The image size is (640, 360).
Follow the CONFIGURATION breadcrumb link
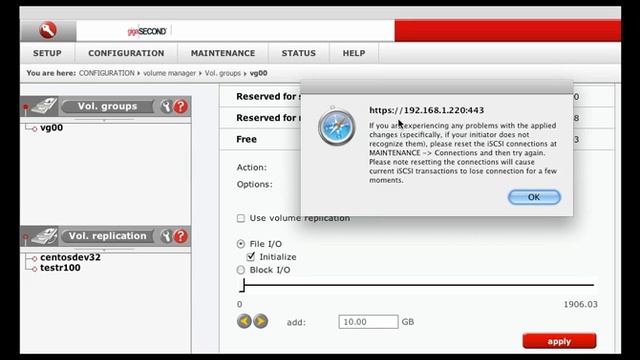pyautogui.click(x=107, y=73)
